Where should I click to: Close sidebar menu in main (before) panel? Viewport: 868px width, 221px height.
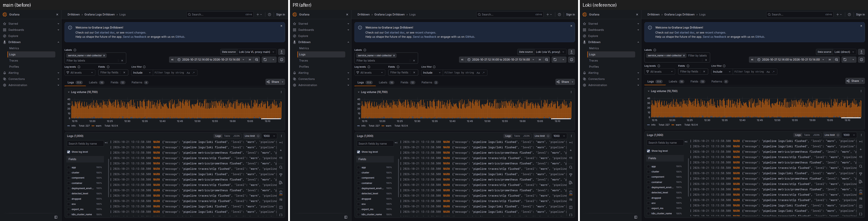tap(57, 14)
